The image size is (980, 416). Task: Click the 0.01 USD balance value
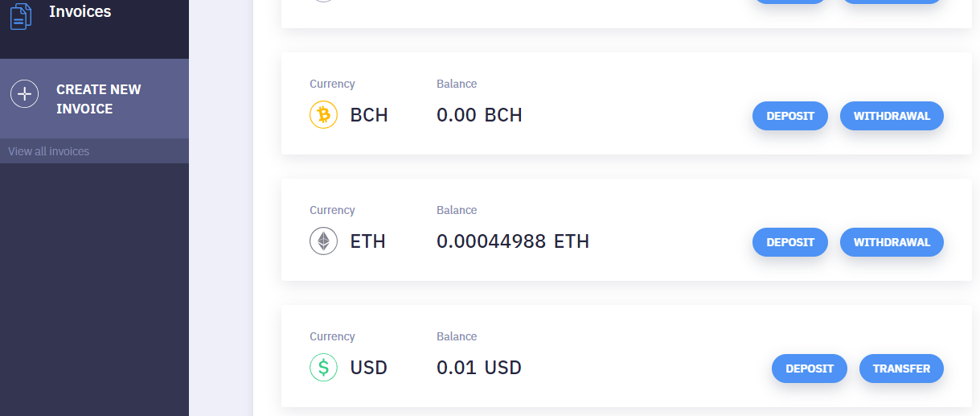[478, 368]
